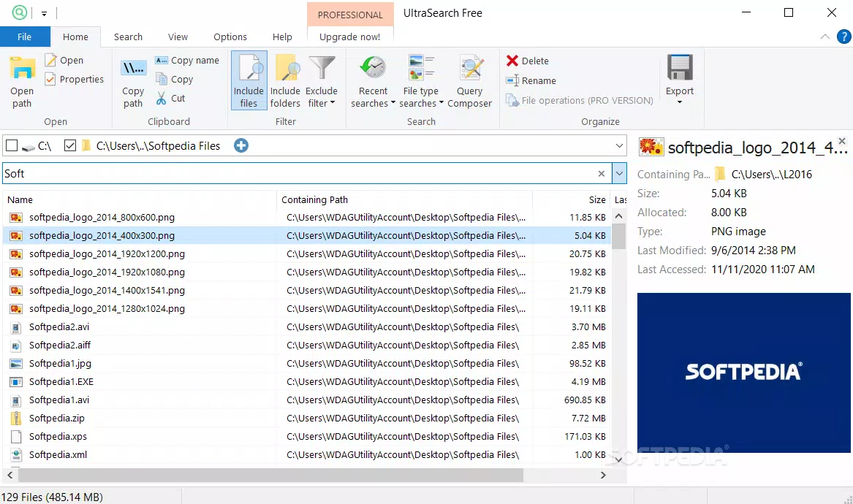Select softpedia_logo_2014_400x300.png row
The image size is (853, 504).
[307, 235]
